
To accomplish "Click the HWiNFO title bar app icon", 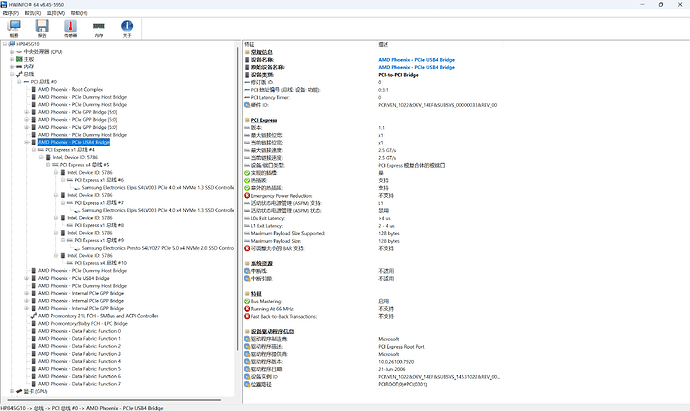I will coord(4,4).
